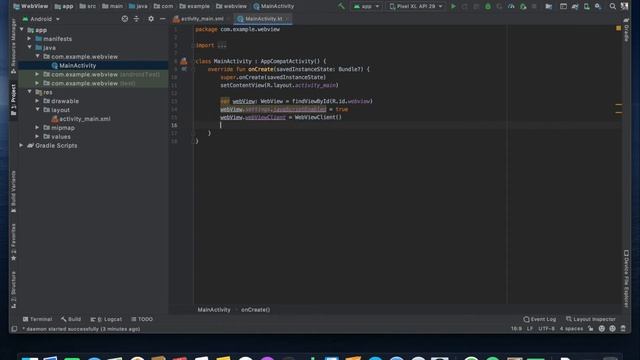
Task: Click the Profile app icon in toolbar
Action: pyautogui.click(x=511, y=6)
